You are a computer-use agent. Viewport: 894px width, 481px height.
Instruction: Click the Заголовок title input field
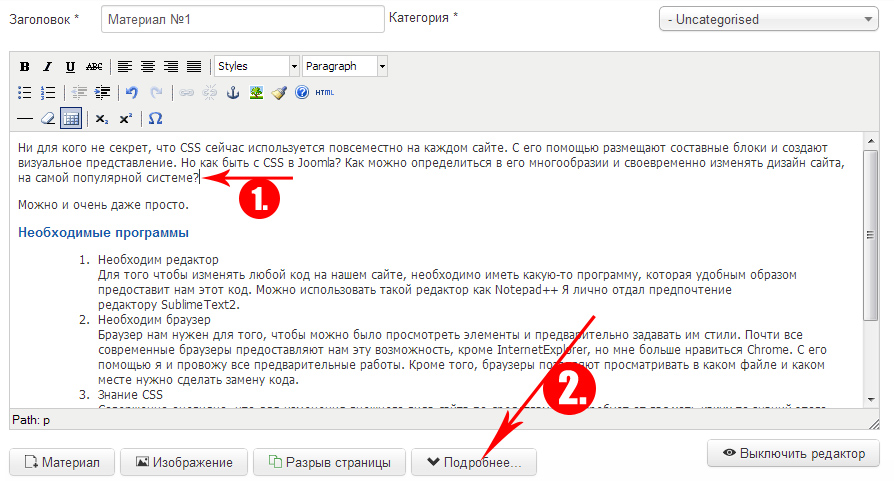click(243, 19)
